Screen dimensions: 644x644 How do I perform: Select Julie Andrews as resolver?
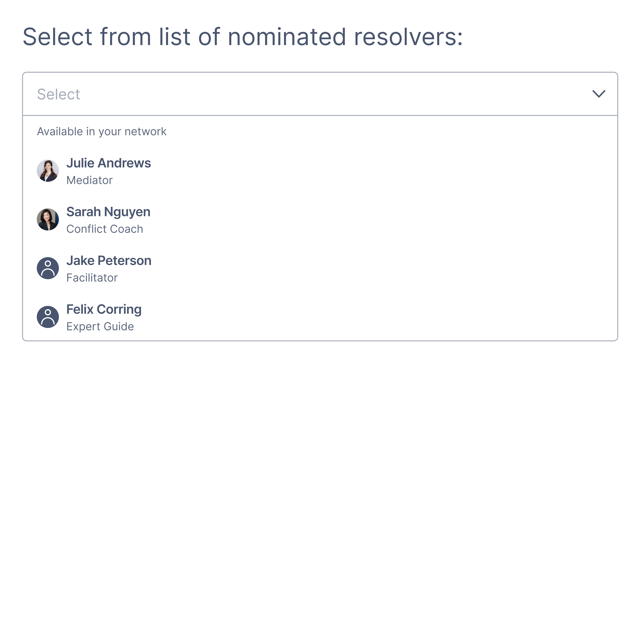[x=109, y=163]
